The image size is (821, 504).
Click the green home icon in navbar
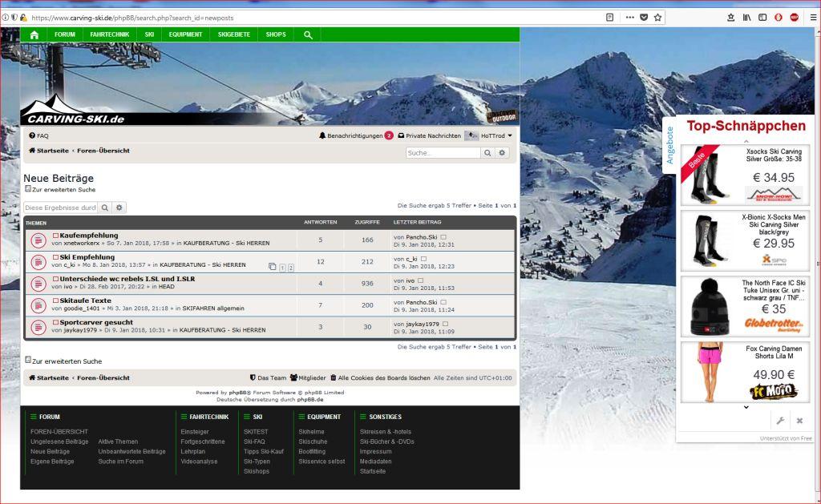click(34, 34)
